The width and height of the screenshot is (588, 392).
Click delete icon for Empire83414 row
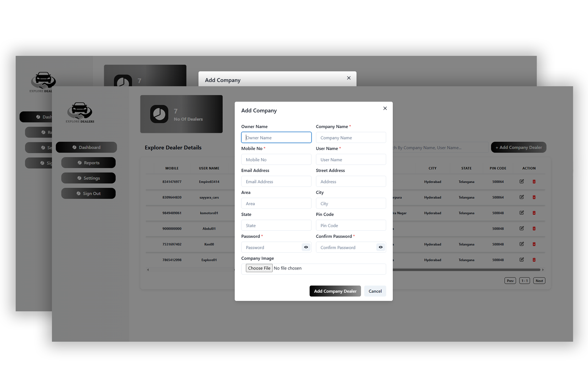tap(534, 182)
